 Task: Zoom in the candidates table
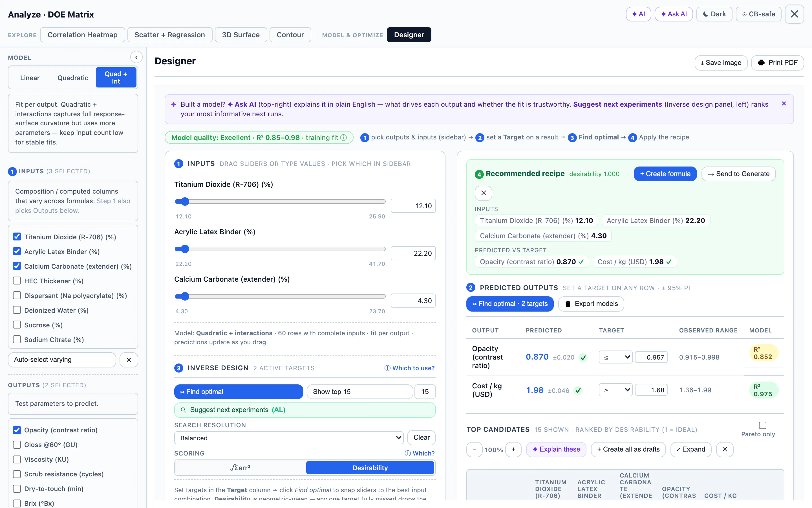[513, 449]
